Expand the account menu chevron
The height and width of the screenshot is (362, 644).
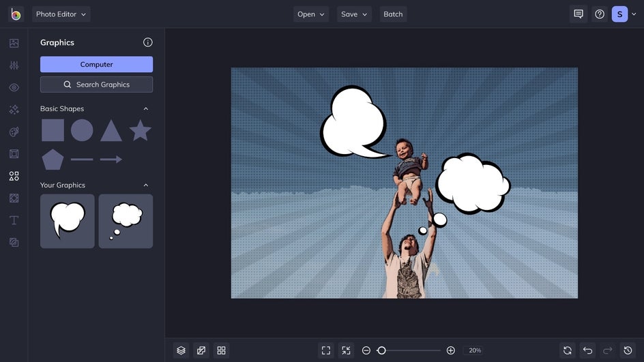pos(634,14)
